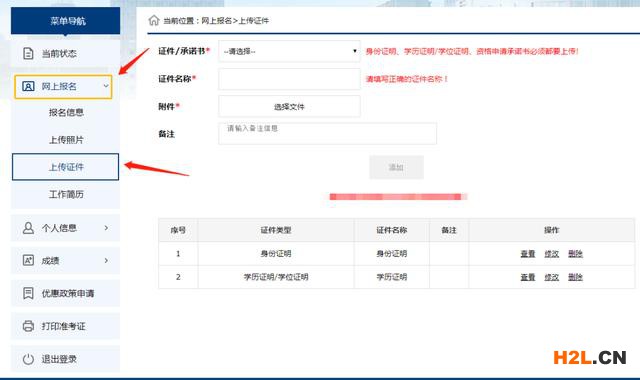640x380 pixels.
Task: Select the 工作简历 submenu item
Action: (x=66, y=194)
